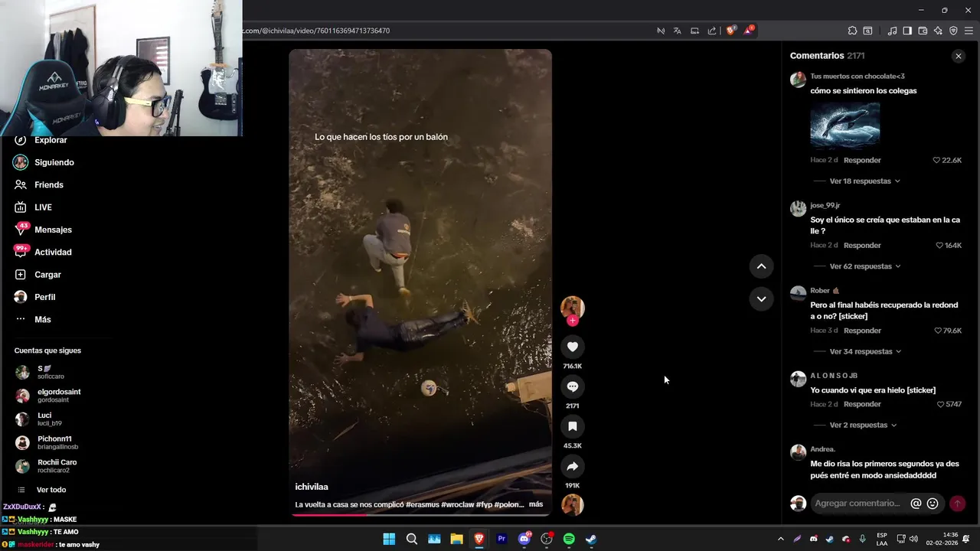
Task: Expand Ver 2 respuestas
Action: click(x=863, y=425)
